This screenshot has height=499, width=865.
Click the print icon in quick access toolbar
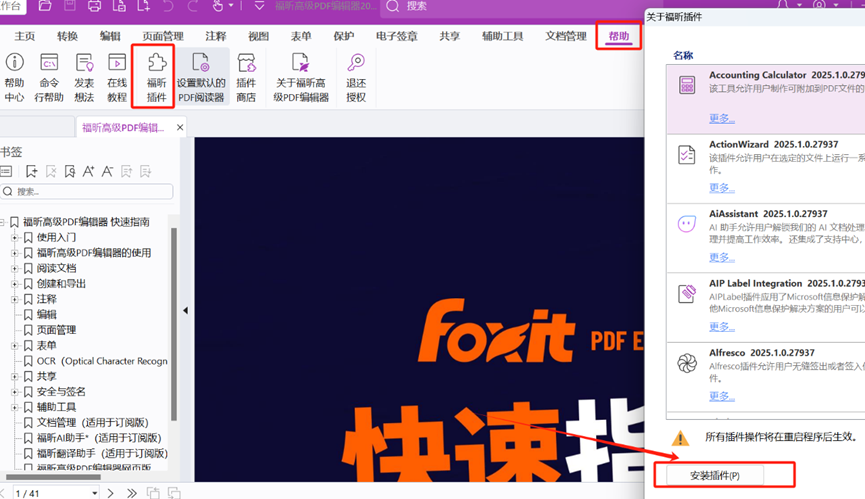[x=94, y=6]
